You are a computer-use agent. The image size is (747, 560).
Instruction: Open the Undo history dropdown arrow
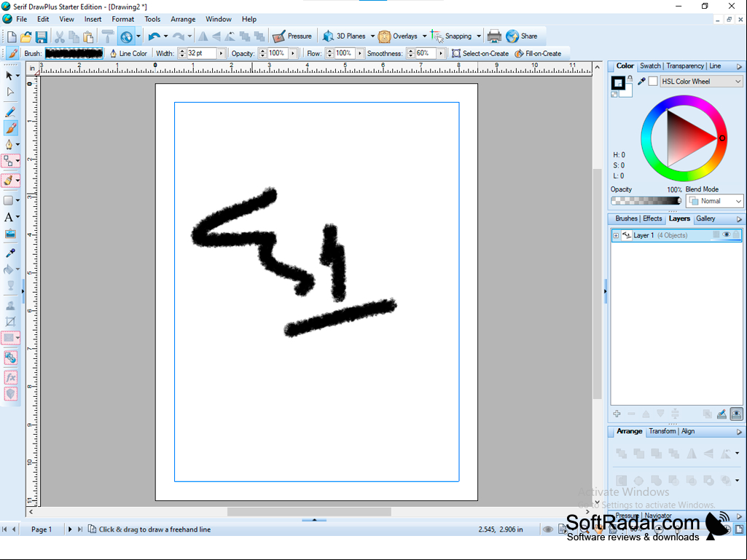click(x=165, y=36)
